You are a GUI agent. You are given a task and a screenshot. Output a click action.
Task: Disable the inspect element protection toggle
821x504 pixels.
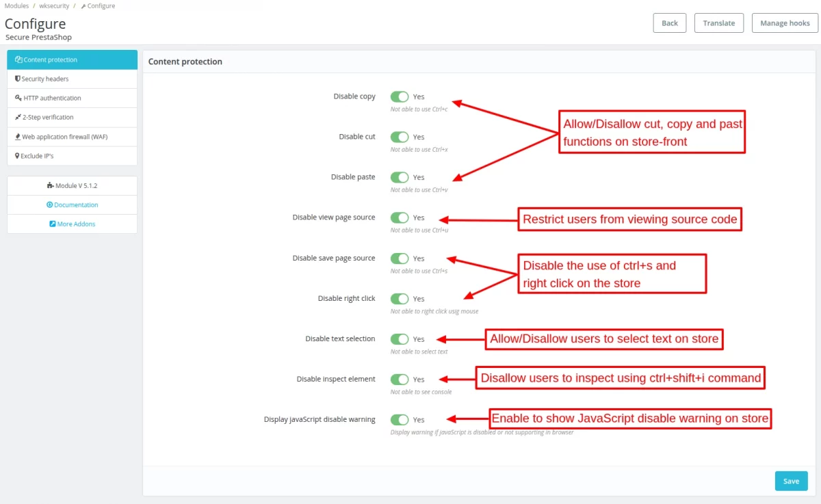coord(400,379)
